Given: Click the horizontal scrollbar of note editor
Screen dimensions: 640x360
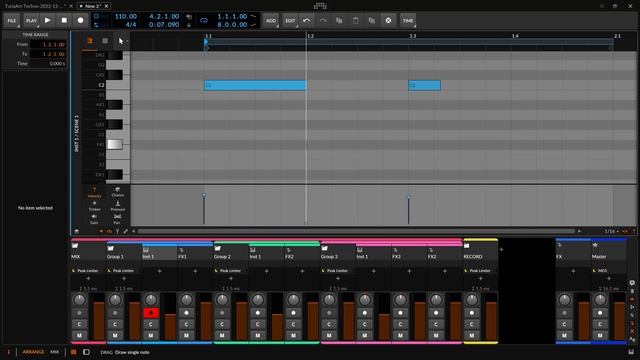Looking at the screenshot, I should (x=356, y=231).
